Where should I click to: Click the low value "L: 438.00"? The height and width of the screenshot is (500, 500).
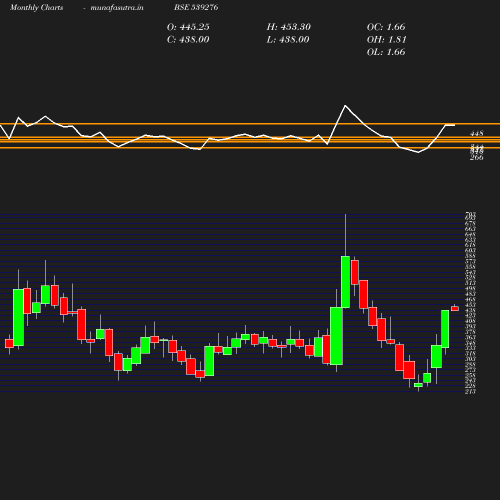pos(288,40)
